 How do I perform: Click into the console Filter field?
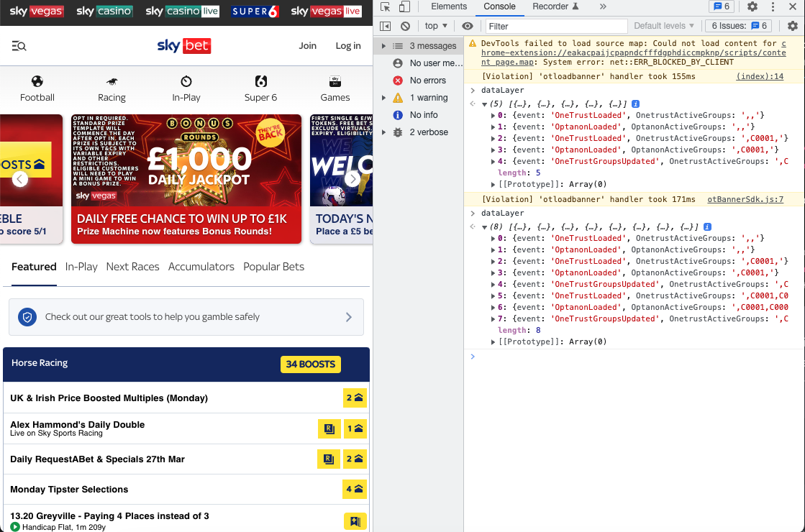click(x=557, y=26)
